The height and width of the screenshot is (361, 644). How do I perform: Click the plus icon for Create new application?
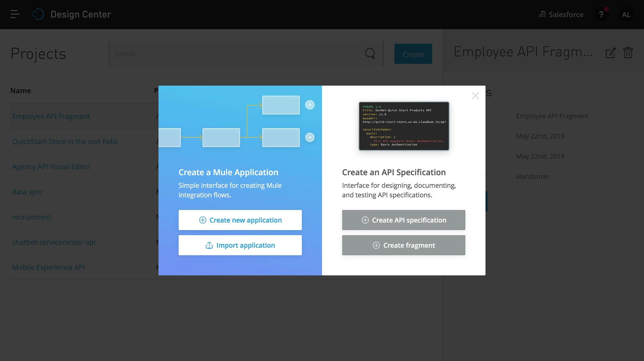(x=203, y=220)
